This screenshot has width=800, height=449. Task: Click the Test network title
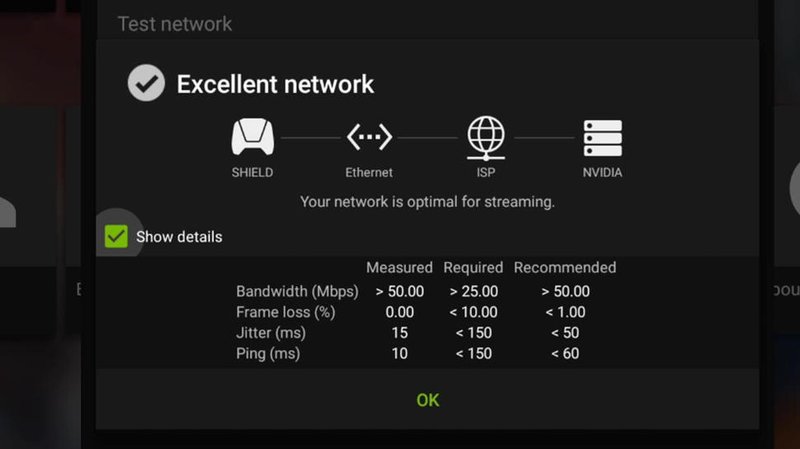click(175, 24)
